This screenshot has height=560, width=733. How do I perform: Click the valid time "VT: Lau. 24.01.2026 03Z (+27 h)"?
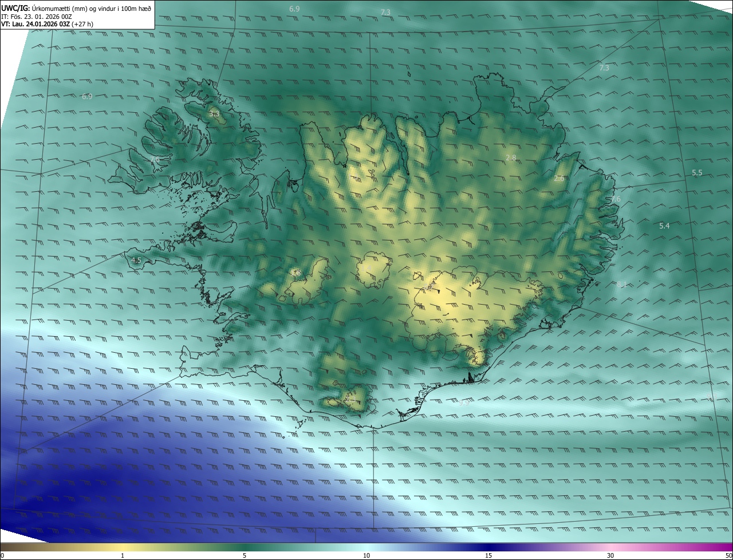(x=48, y=24)
